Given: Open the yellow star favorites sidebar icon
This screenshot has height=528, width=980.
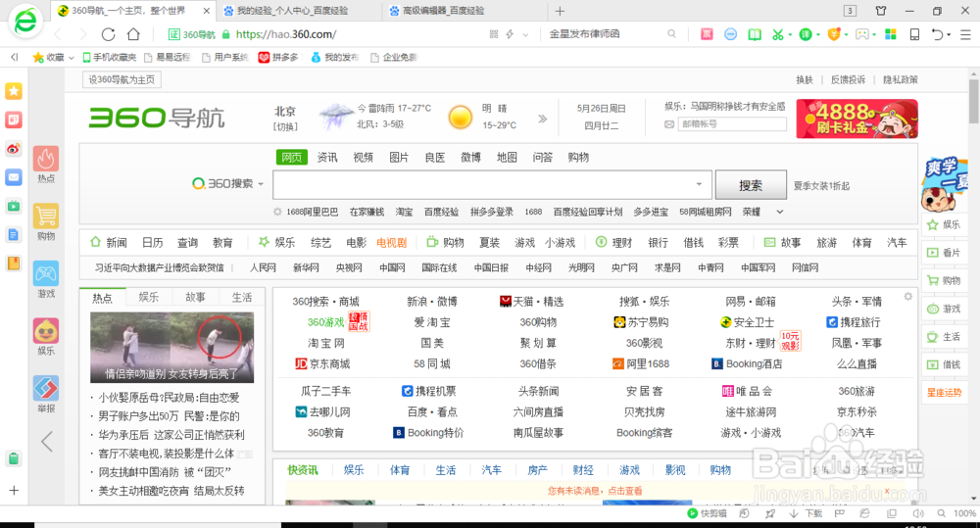Looking at the screenshot, I should pyautogui.click(x=14, y=91).
